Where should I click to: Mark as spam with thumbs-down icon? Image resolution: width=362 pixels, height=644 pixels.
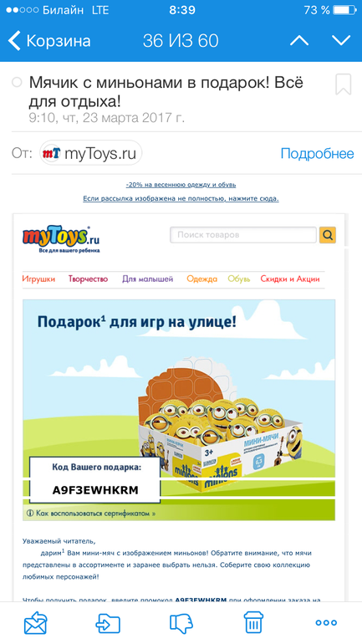[x=181, y=622]
